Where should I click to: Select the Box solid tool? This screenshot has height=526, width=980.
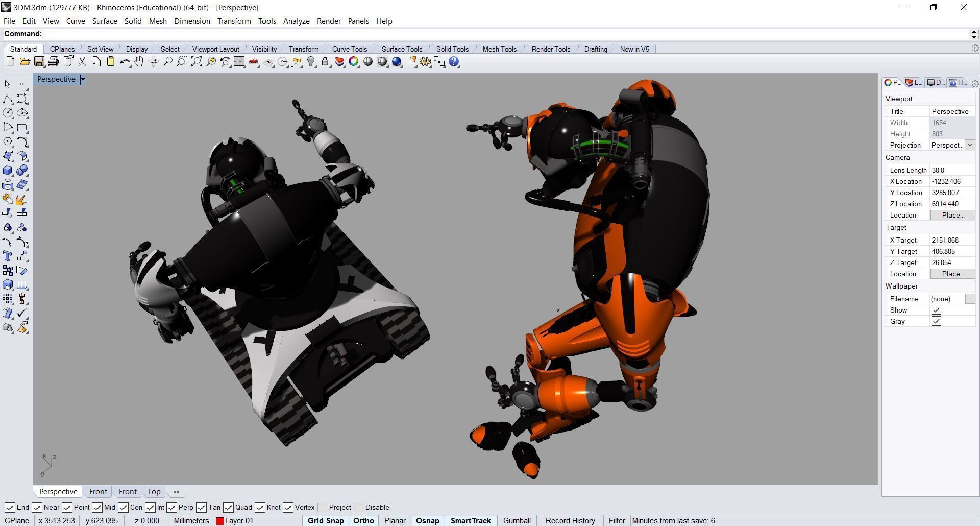click(x=8, y=170)
